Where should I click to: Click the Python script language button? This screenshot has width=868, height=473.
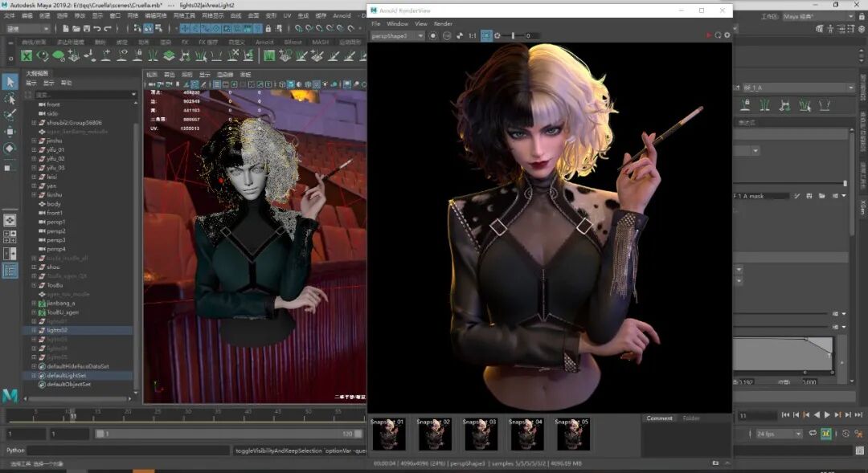(x=15, y=451)
